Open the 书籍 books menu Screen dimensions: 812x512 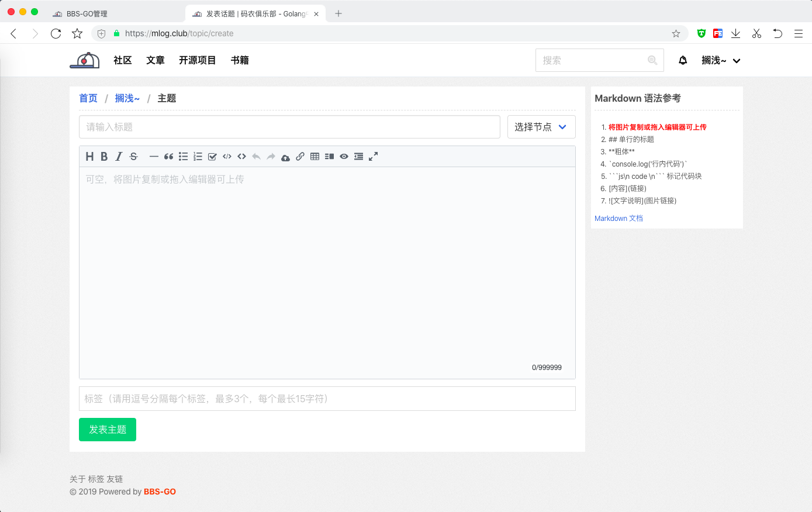click(x=240, y=60)
